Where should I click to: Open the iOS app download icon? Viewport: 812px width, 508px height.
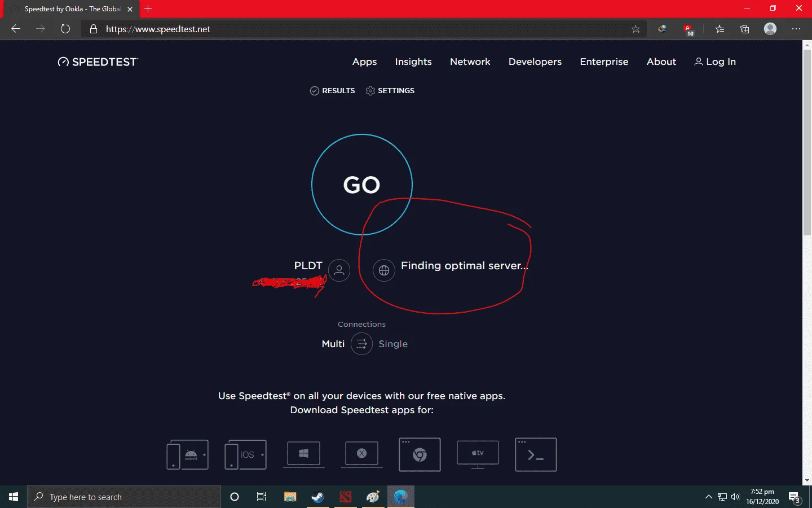pos(245,454)
